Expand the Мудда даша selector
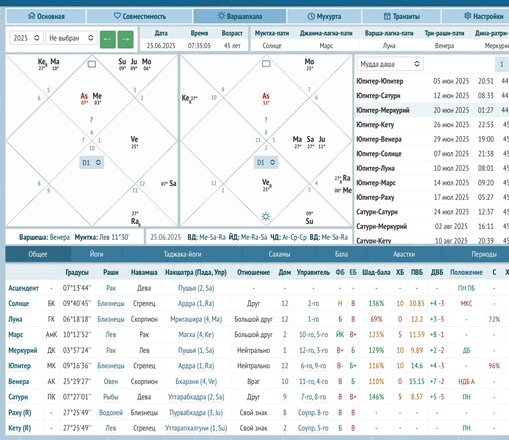Viewport: 509px width, 440px height. coord(390,64)
